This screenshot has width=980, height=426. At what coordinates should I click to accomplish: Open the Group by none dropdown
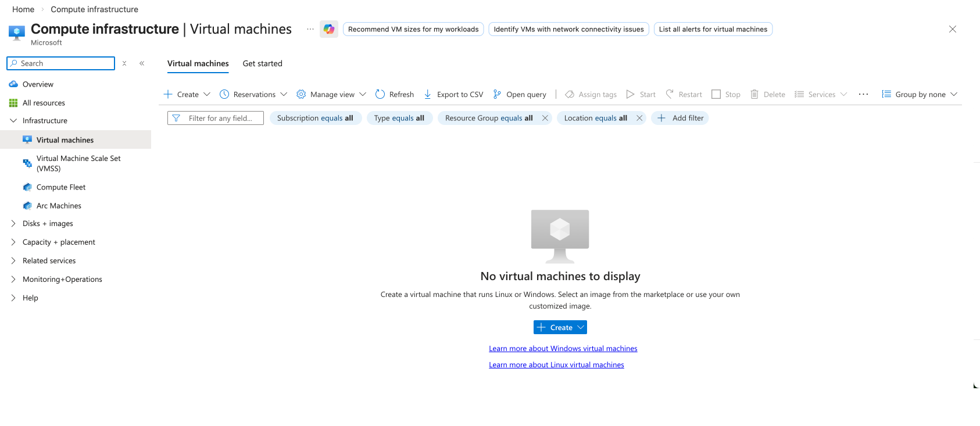(920, 94)
